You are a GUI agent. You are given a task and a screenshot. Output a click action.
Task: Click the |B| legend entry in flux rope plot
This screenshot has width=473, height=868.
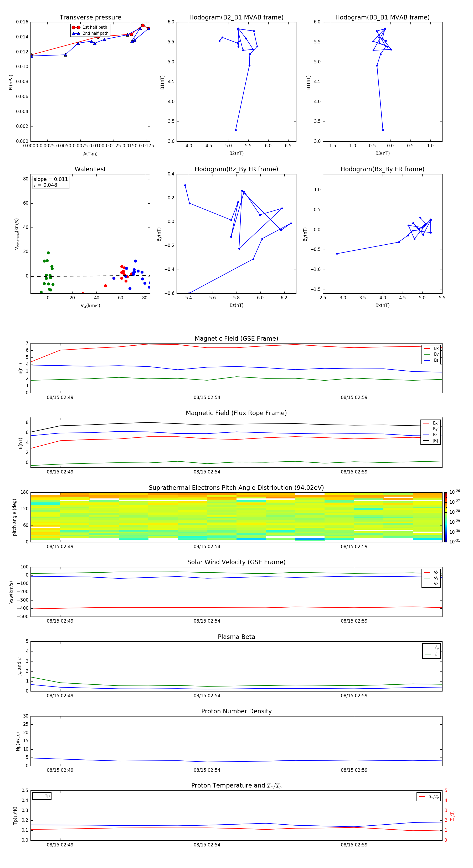point(431,441)
